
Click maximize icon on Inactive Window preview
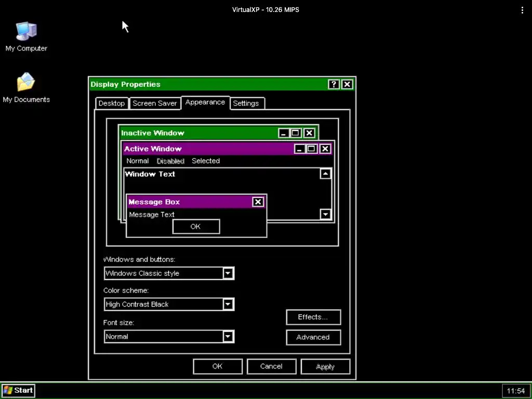tap(295, 133)
